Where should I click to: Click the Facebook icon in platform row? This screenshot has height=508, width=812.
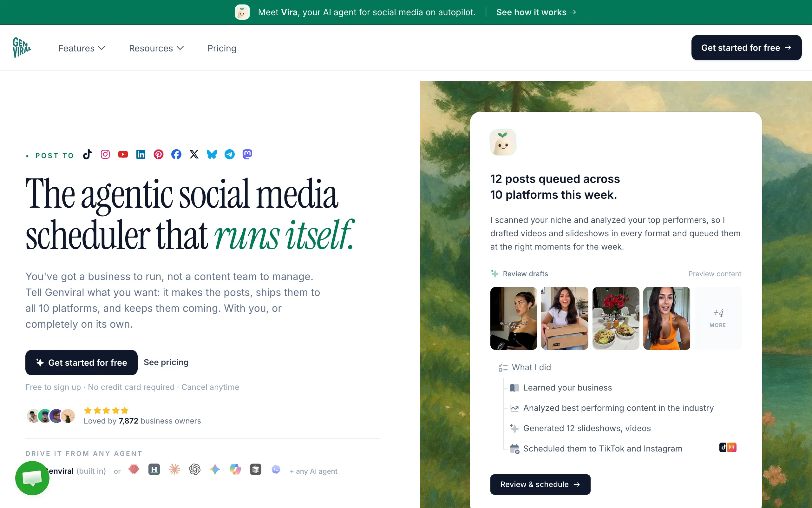pyautogui.click(x=176, y=154)
